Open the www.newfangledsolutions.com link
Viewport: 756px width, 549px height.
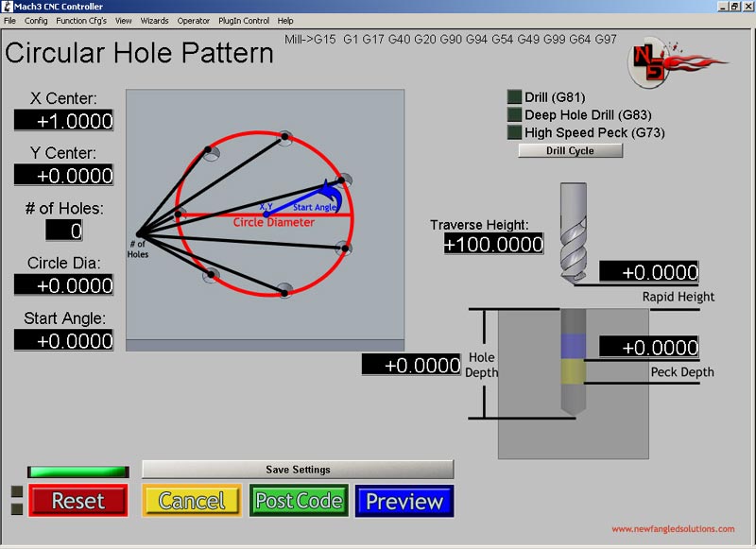click(673, 529)
